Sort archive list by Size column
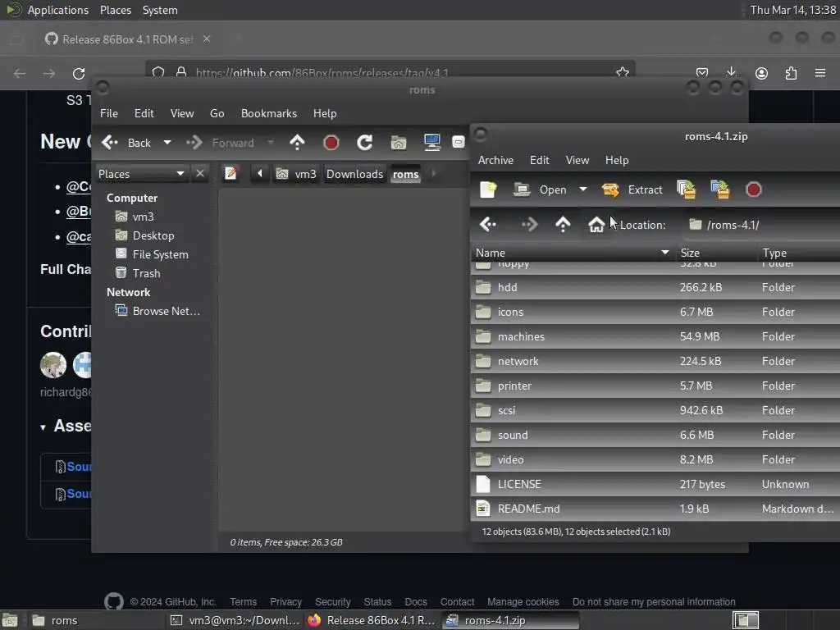Screen dimensions: 840x630 715,253
